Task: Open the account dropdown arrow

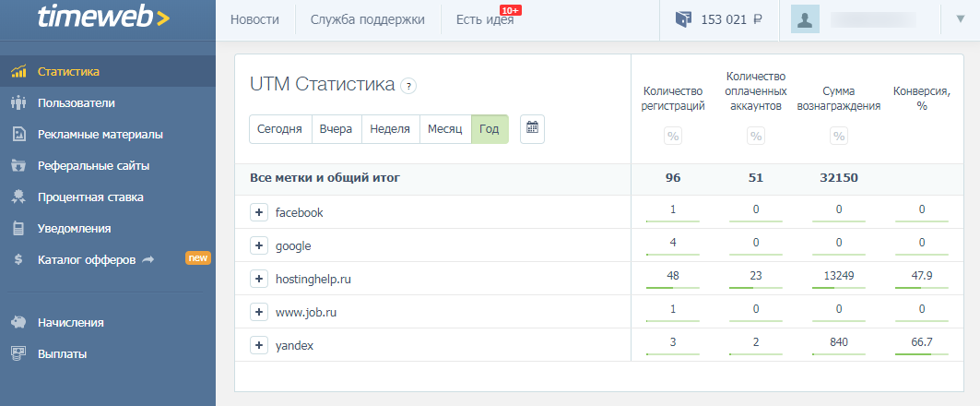Action: tap(960, 19)
